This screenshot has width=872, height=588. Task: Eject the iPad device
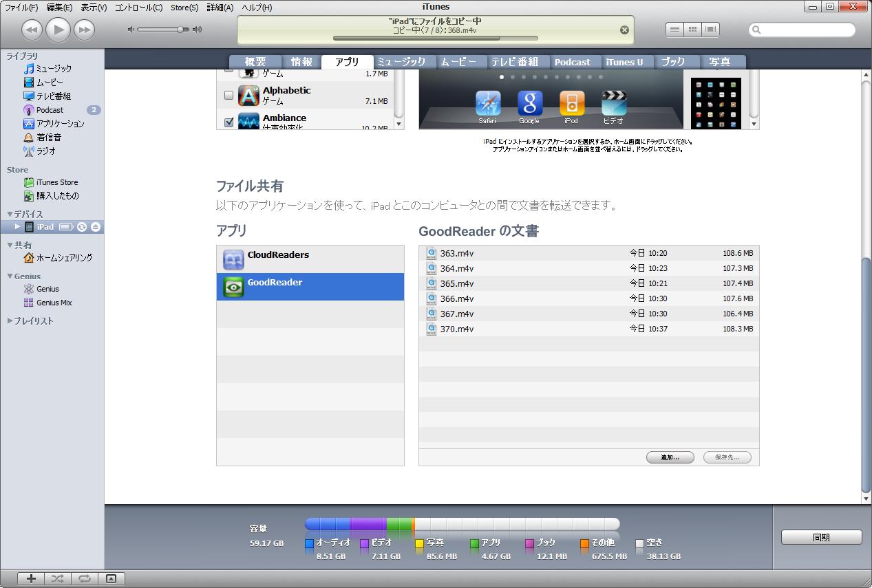tap(96, 227)
